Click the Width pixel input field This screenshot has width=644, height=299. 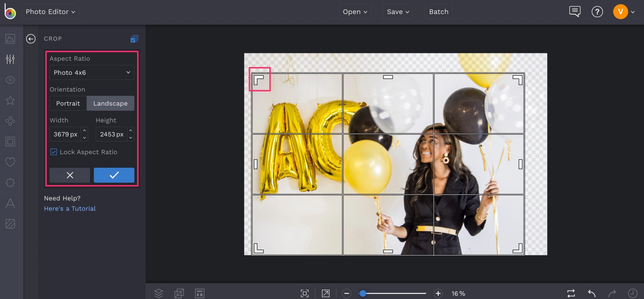coord(65,134)
